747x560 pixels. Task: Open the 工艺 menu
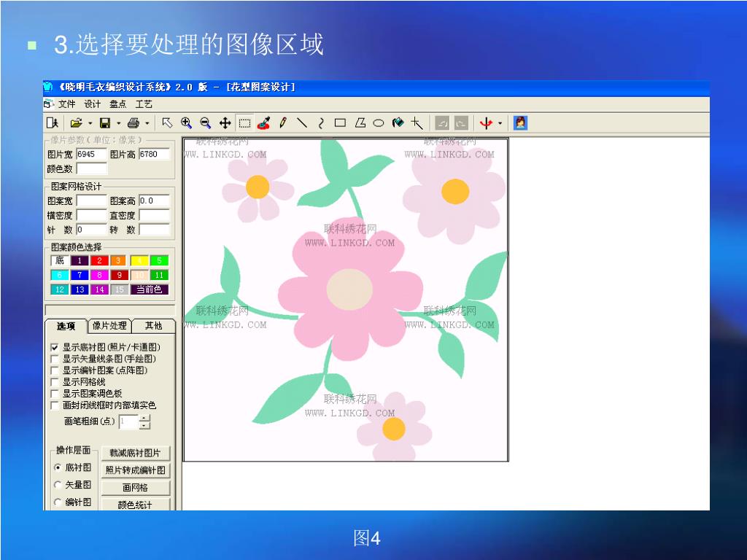pos(144,104)
